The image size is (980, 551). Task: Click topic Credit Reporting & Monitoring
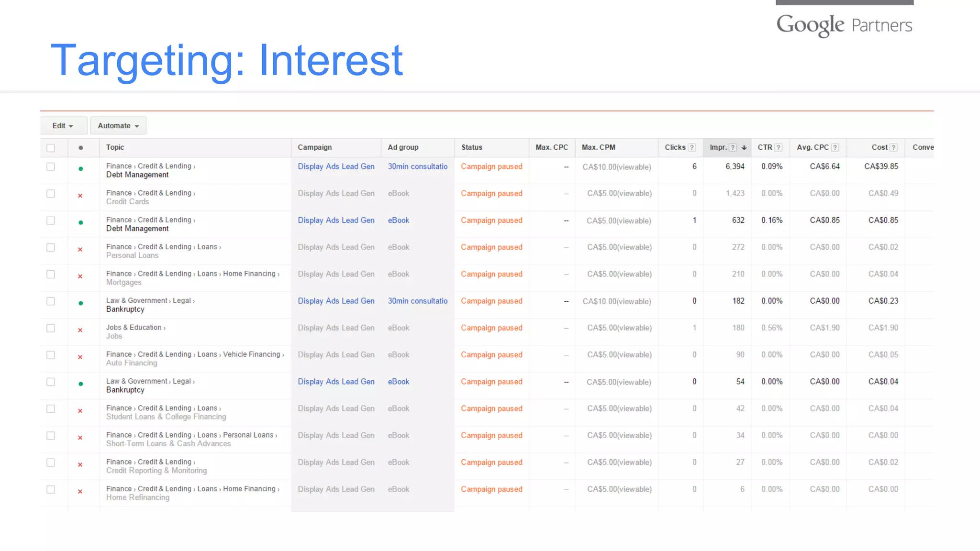(156, 471)
